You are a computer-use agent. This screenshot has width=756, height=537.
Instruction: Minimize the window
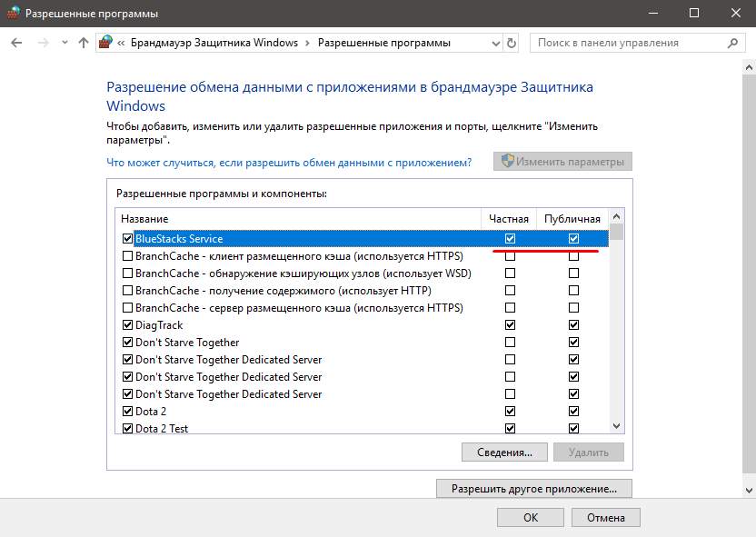tap(653, 13)
